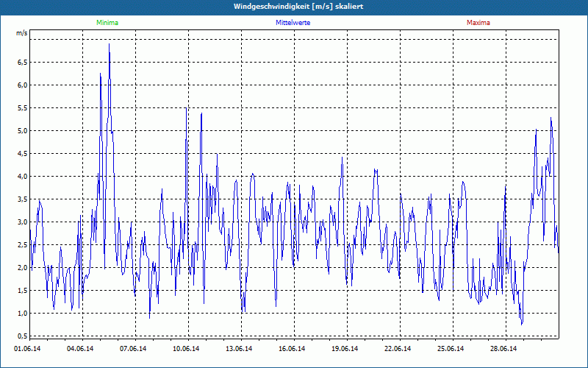
Task: Click the 3,5 y-axis value
Action: [23, 199]
